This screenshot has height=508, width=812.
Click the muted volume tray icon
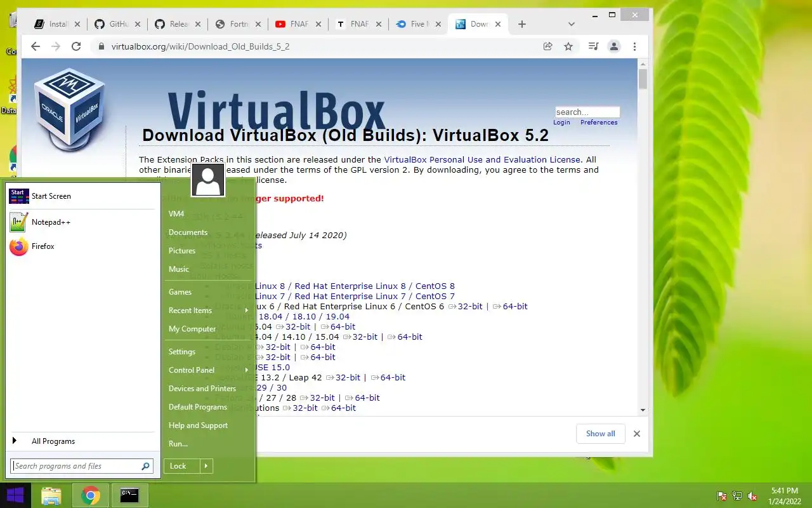[752, 496]
